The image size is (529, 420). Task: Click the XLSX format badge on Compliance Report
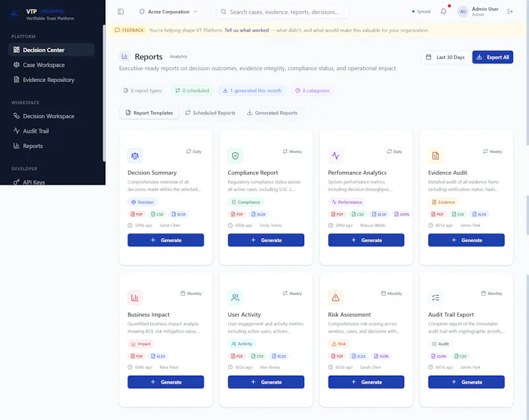(259, 214)
